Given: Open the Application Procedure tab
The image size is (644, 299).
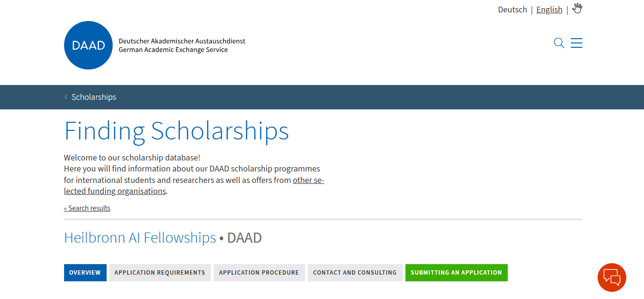Looking at the screenshot, I should (x=259, y=273).
